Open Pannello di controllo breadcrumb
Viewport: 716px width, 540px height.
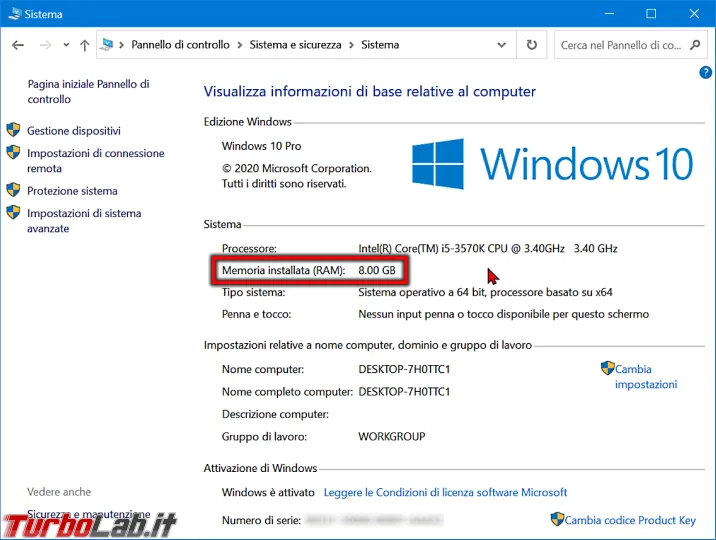pos(180,45)
